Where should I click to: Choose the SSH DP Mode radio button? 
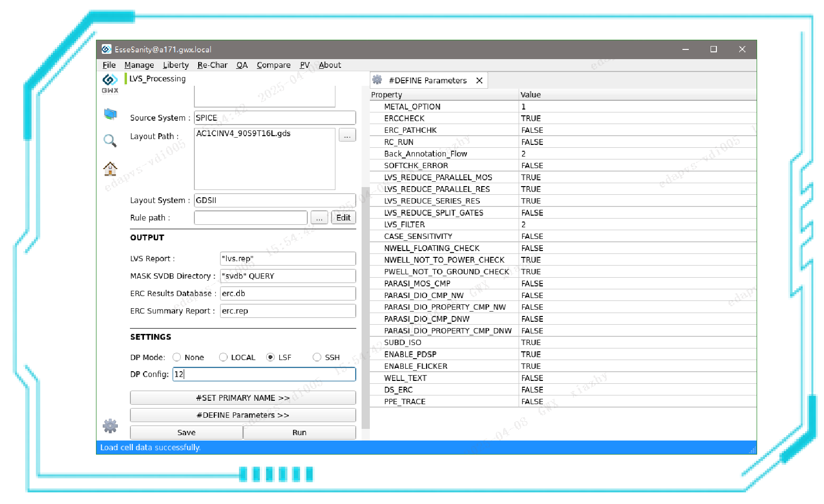coord(317,357)
